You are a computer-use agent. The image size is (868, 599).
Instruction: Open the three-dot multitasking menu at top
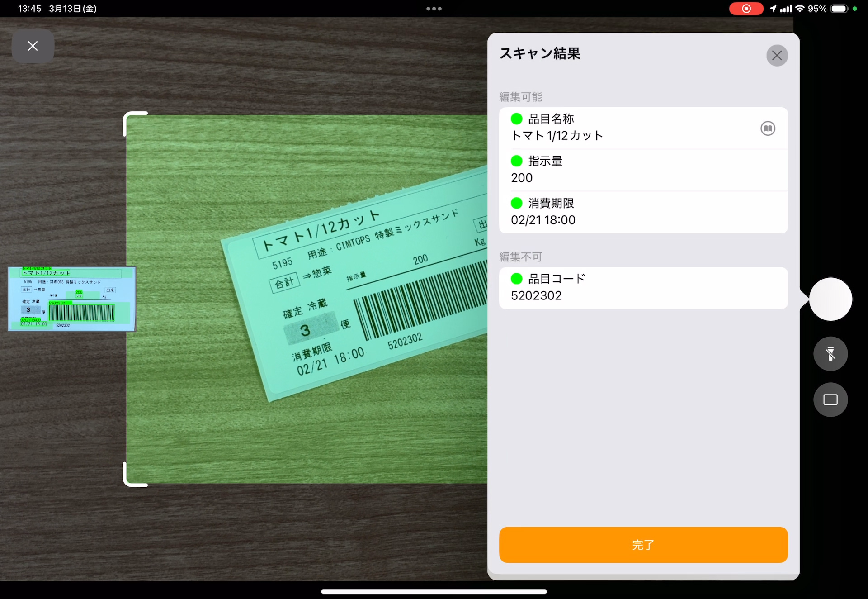(x=434, y=9)
